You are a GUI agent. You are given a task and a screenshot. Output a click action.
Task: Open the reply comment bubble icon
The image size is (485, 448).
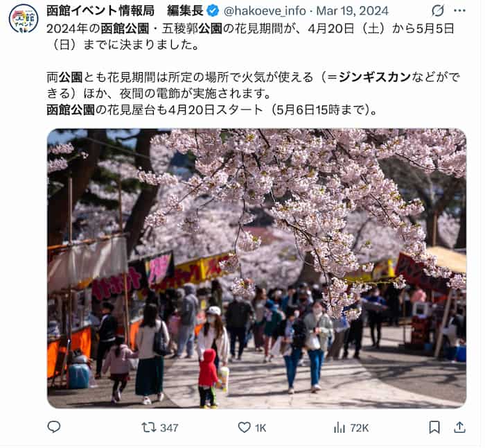tap(54, 427)
